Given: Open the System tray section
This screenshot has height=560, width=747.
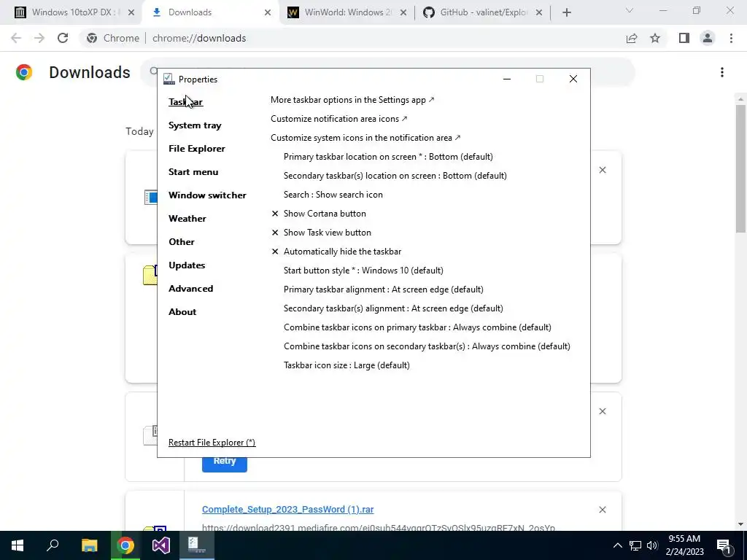Looking at the screenshot, I should coord(195,125).
